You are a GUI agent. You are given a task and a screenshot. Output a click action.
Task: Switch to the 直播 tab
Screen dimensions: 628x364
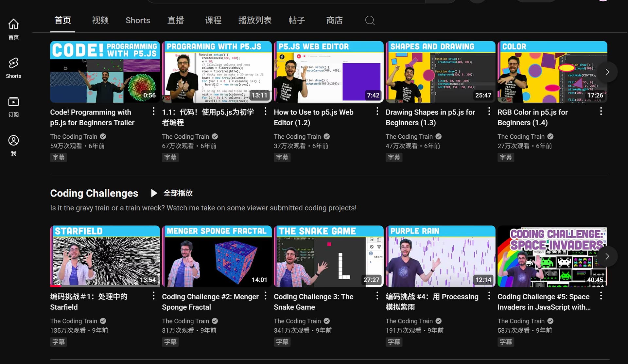point(176,20)
